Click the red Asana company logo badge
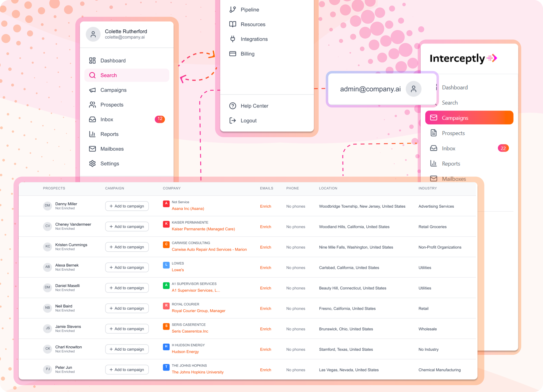Screen dimensions: 543x392 [166, 203]
